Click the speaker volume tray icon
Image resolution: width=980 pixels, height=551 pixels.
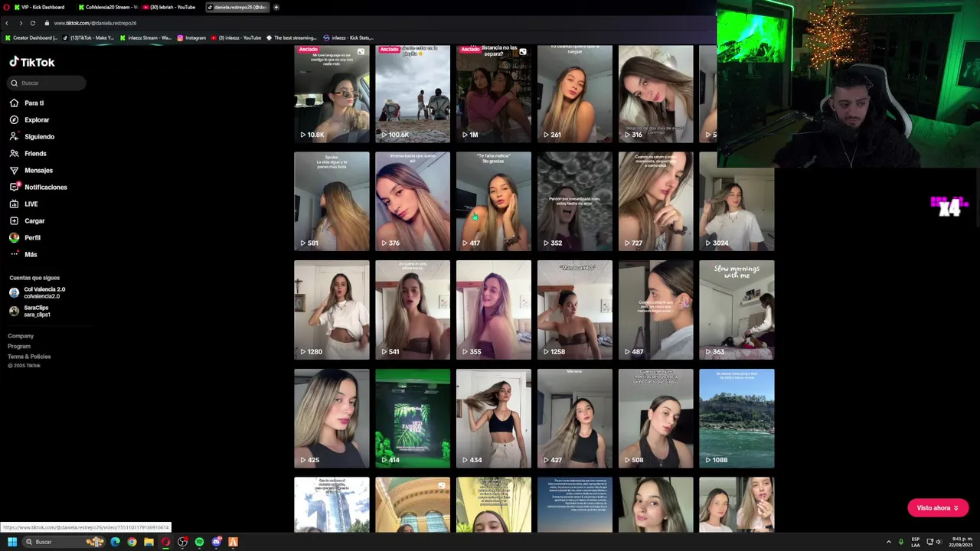click(x=939, y=542)
